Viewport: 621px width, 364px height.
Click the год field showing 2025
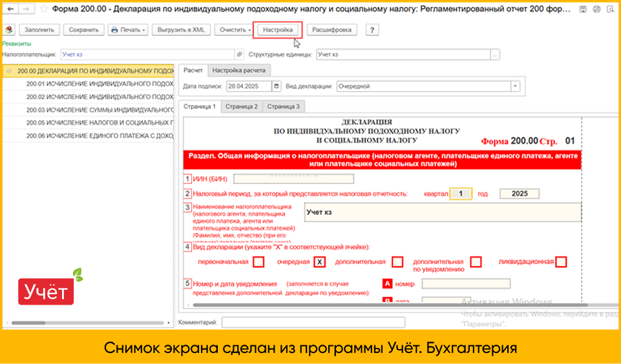[520, 194]
